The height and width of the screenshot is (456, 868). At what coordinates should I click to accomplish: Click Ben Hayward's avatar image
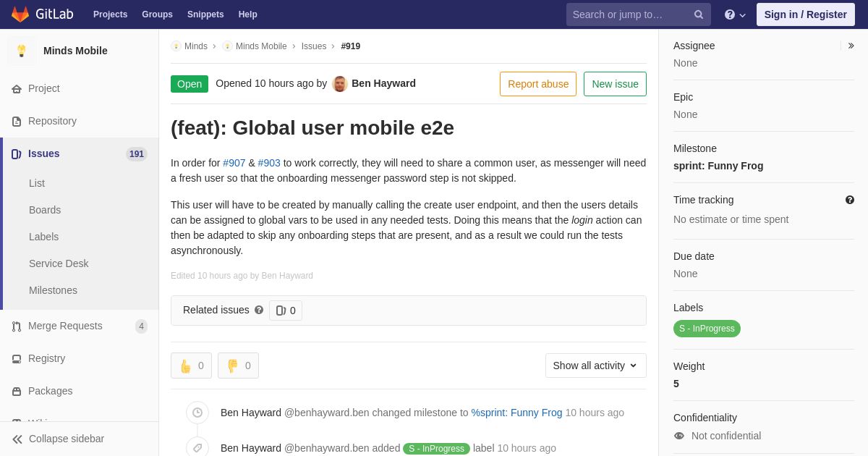[x=340, y=84]
